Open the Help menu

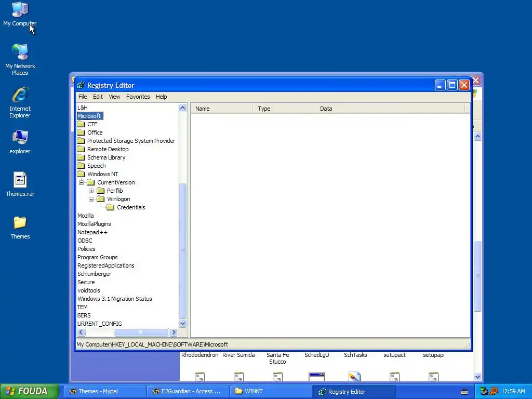point(161,97)
